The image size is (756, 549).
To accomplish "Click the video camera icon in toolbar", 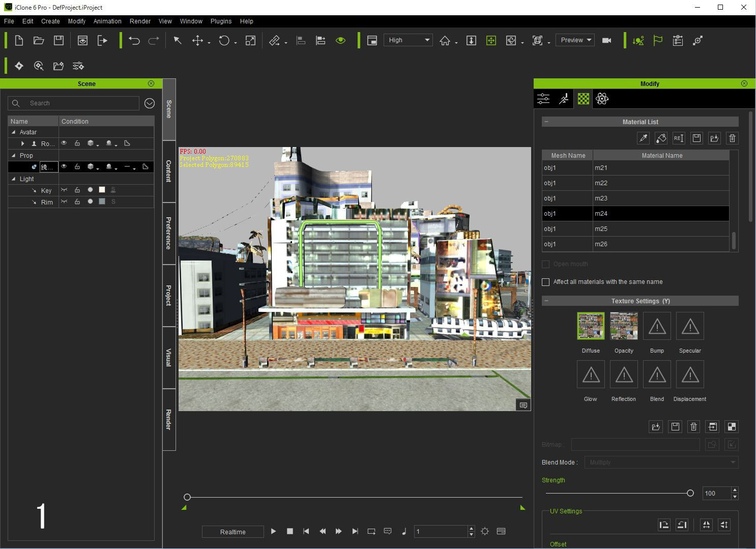I will (x=606, y=41).
